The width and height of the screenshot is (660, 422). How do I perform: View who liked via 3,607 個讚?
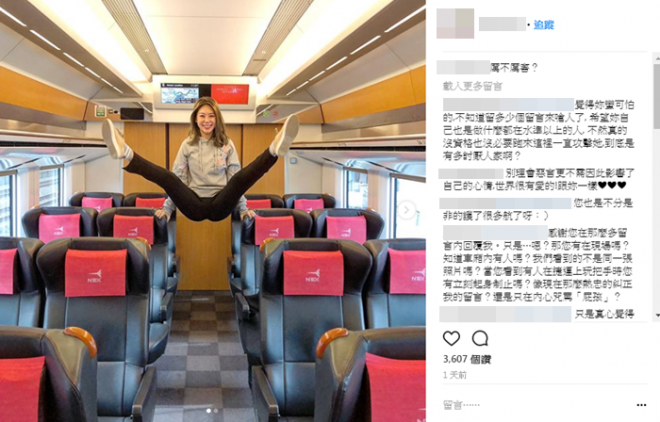467,359
